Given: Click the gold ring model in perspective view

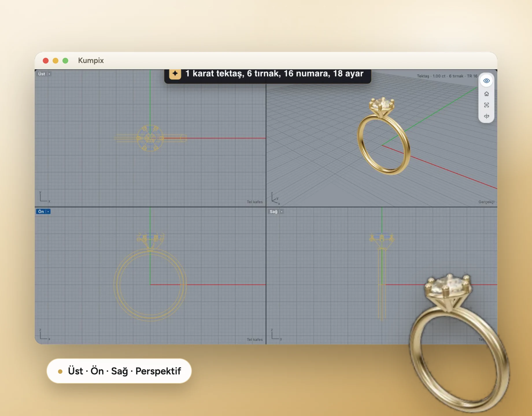Looking at the screenshot, I should 384,136.
